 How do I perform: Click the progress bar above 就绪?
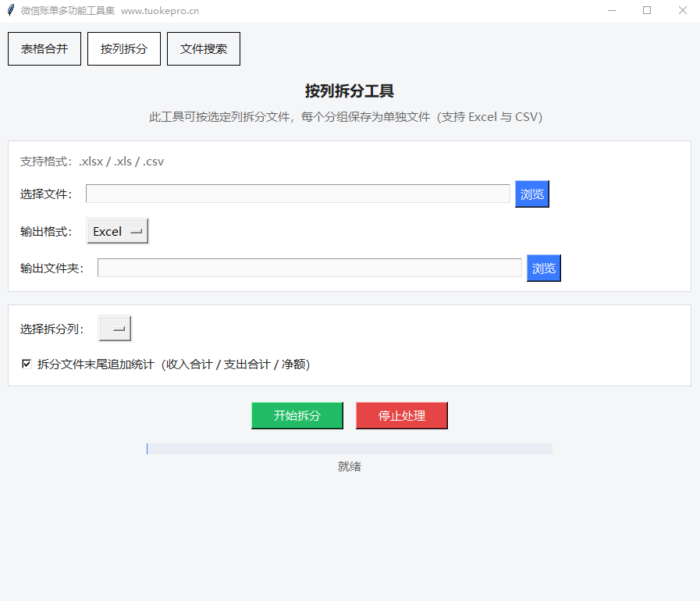(x=349, y=449)
